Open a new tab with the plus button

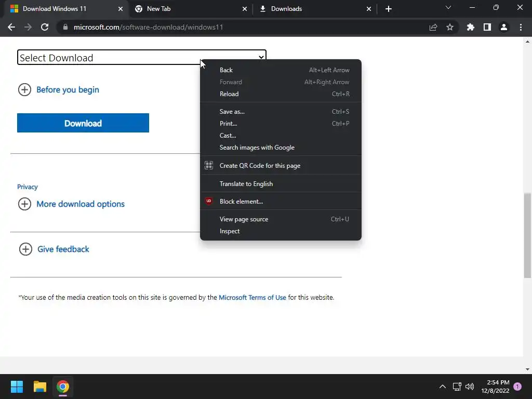coord(389,9)
